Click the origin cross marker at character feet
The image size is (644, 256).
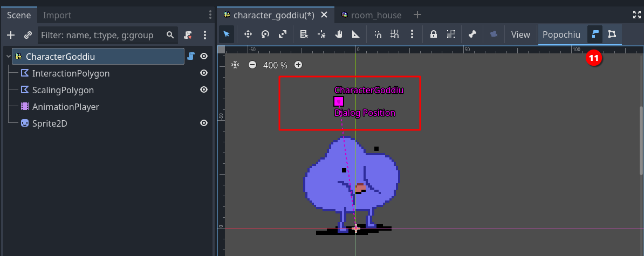tap(356, 229)
